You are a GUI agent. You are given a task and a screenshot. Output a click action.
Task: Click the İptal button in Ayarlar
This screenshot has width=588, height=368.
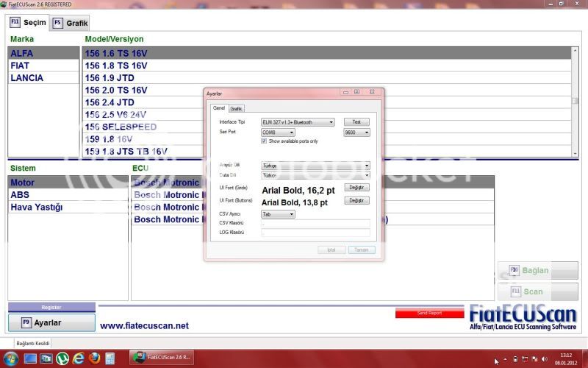331,250
